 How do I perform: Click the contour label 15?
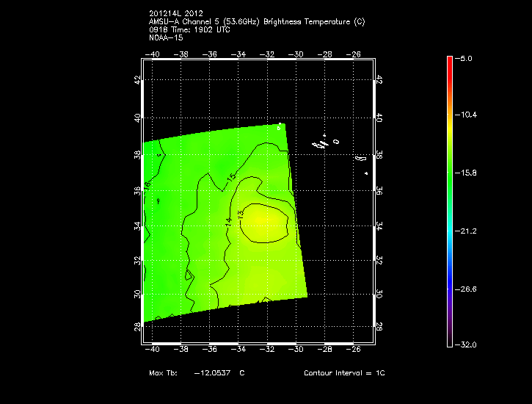[x=230, y=178]
